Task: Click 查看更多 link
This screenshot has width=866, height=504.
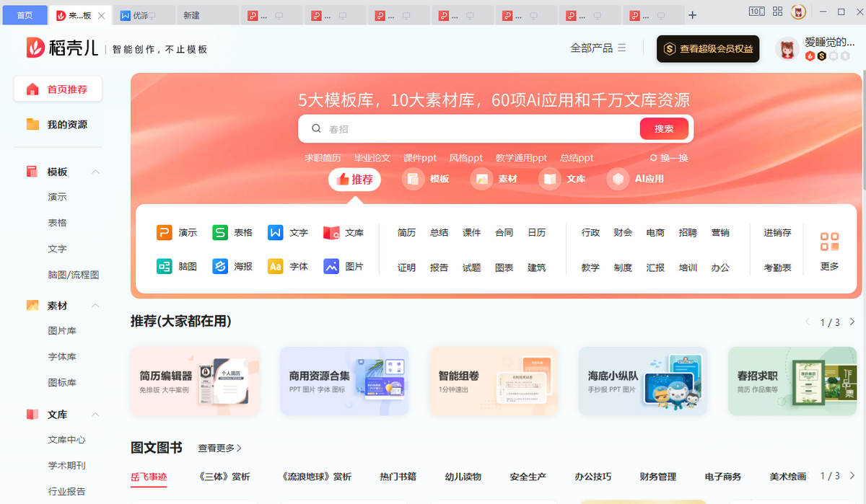Action: coord(219,448)
